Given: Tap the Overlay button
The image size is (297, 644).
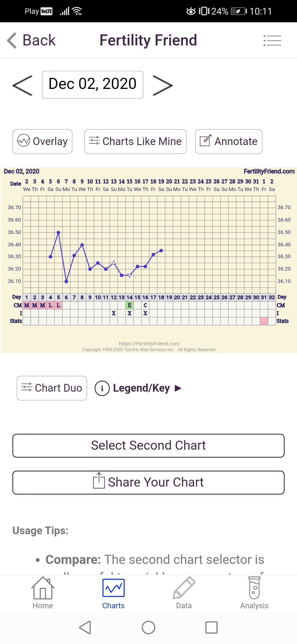Looking at the screenshot, I should click(42, 141).
